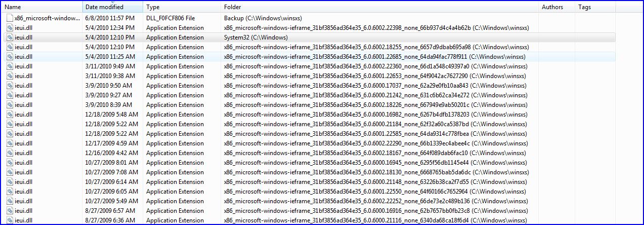Sort by the Tags column header
The image size is (644, 225).
[x=595, y=7]
